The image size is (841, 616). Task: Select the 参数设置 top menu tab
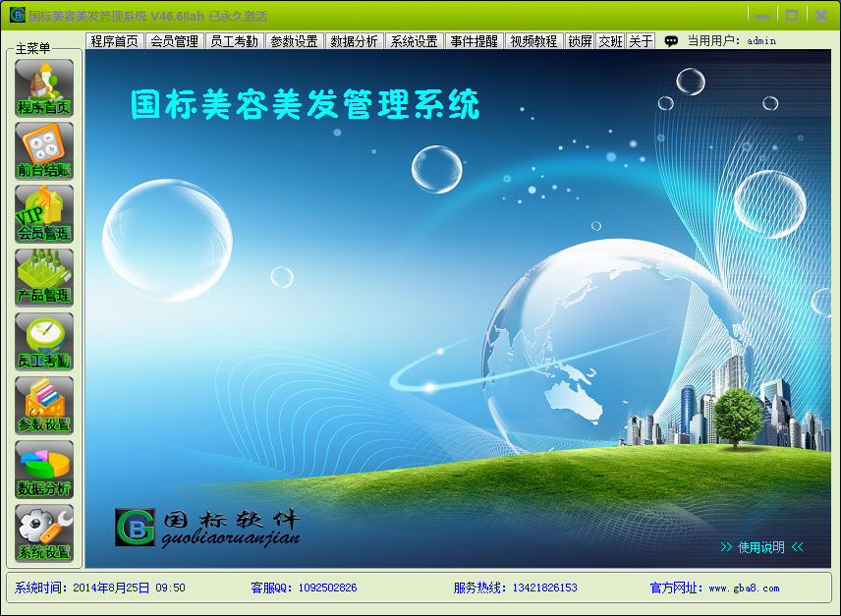pos(295,41)
